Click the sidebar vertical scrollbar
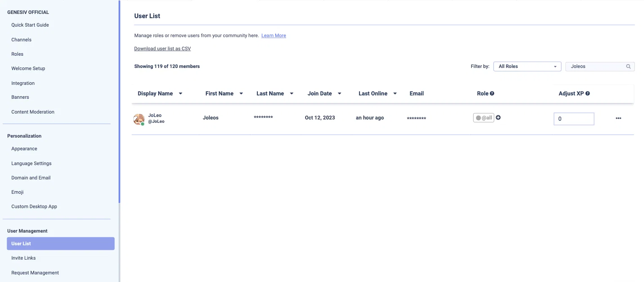This screenshot has height=282, width=644. point(119,101)
